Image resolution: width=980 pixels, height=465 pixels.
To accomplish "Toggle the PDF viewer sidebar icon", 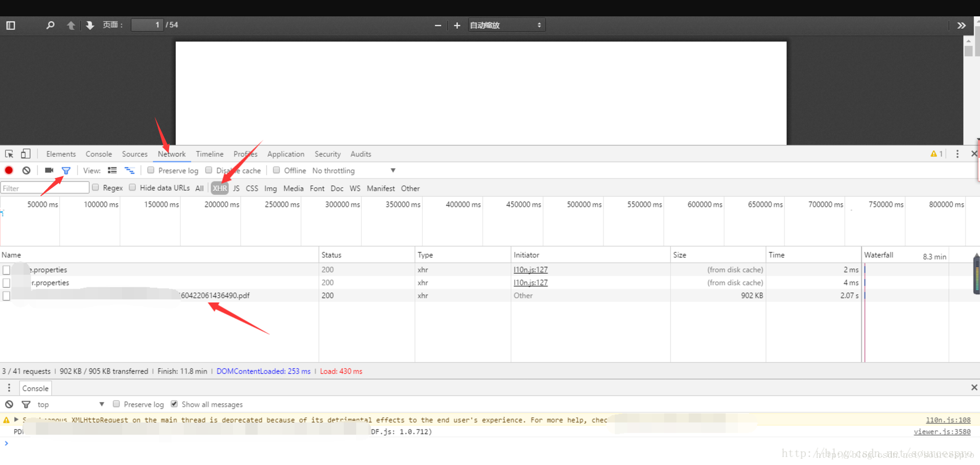I will coord(11,25).
